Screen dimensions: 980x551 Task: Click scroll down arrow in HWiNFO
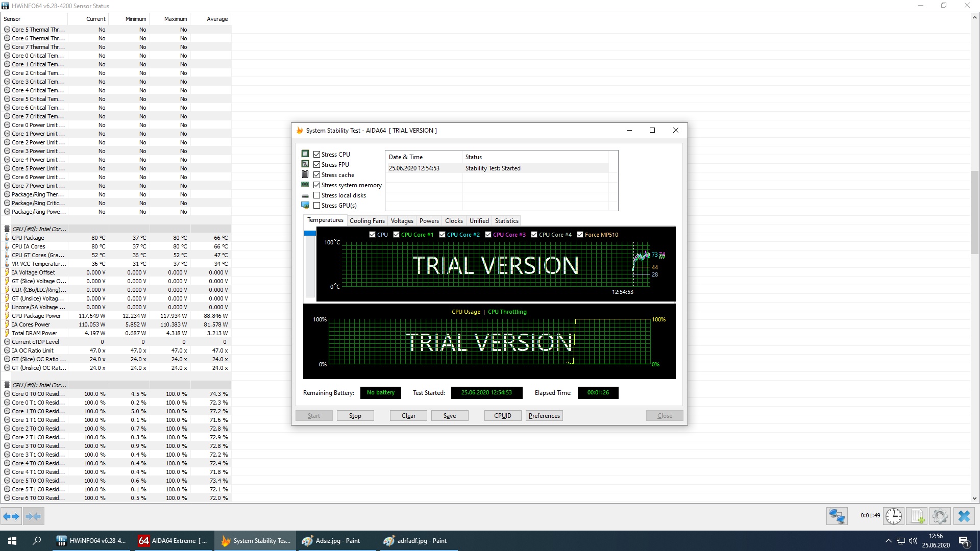(x=974, y=498)
